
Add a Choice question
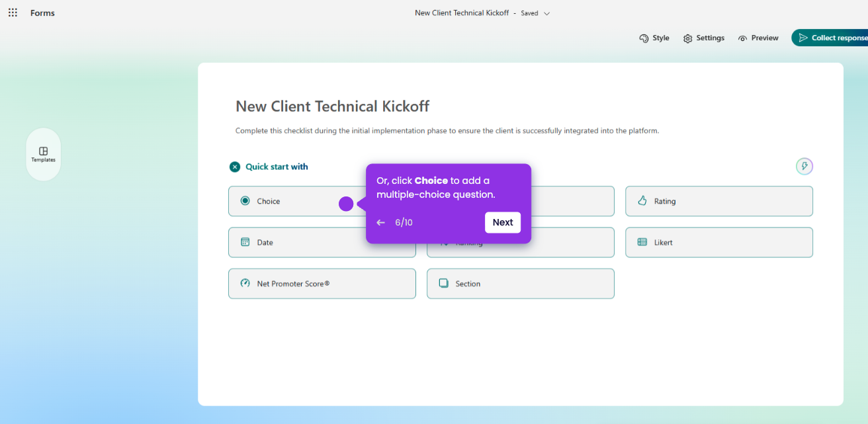(322, 201)
